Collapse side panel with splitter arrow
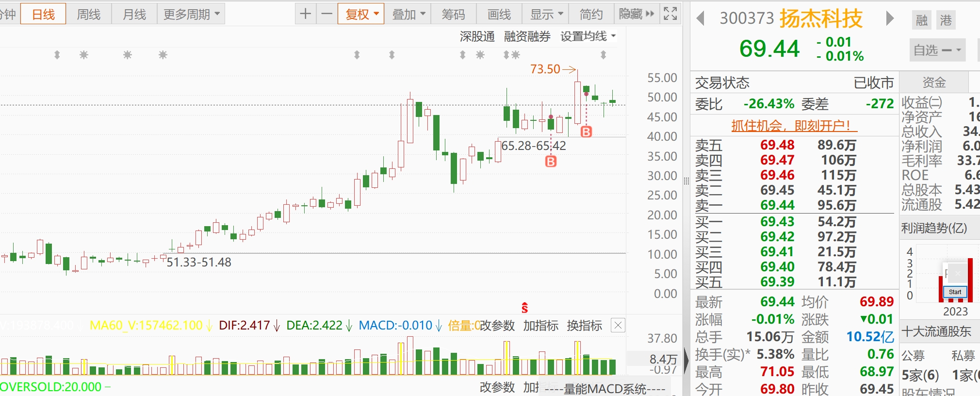Image resolution: width=980 pixels, height=396 pixels. click(686, 361)
